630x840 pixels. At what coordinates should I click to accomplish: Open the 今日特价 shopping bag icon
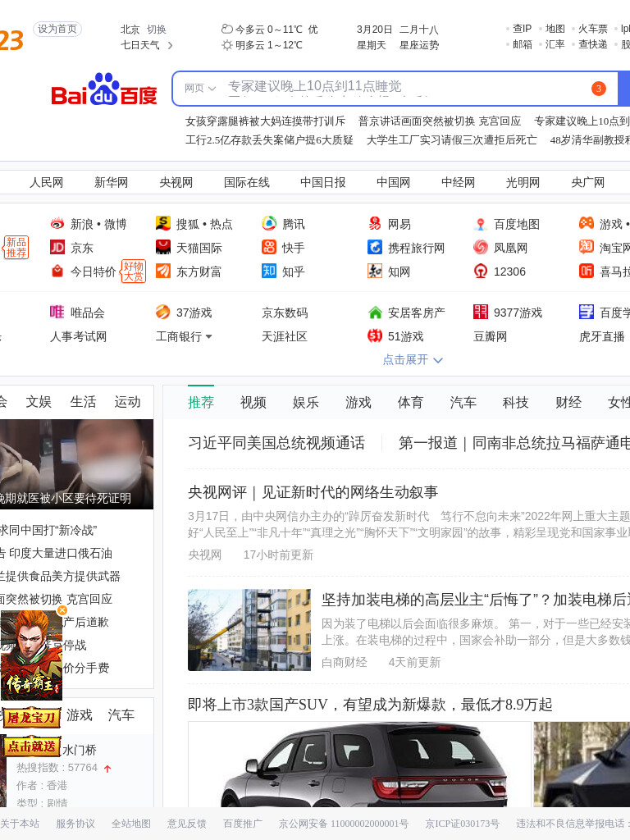click(57, 271)
